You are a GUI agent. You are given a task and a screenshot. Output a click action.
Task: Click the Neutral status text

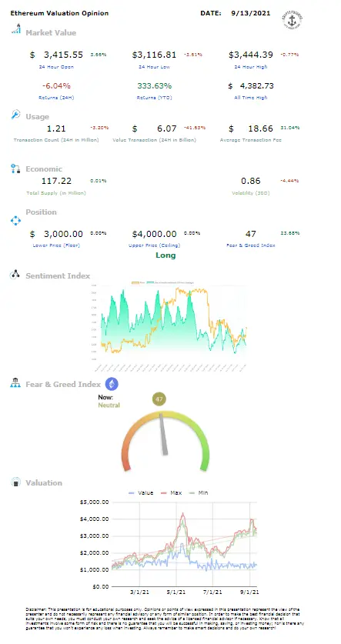pos(109,405)
